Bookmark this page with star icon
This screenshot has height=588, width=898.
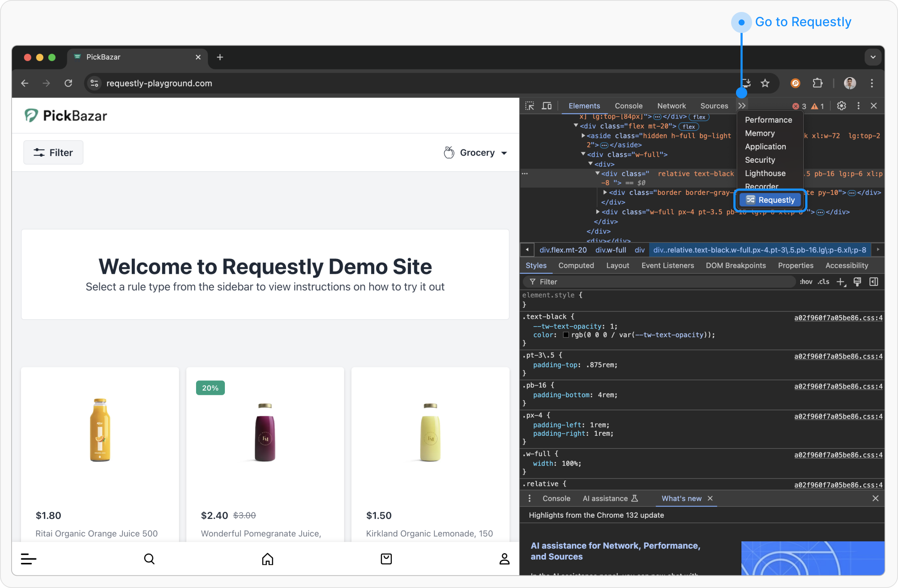pyautogui.click(x=765, y=83)
